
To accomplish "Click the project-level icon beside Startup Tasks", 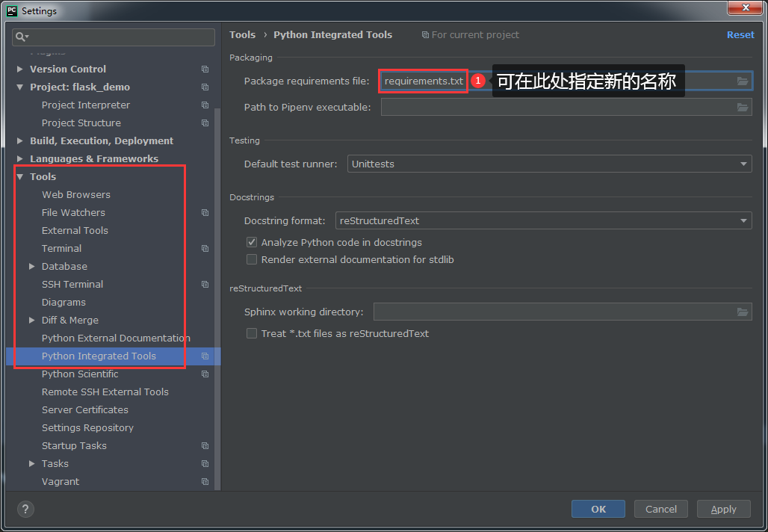I will click(205, 446).
